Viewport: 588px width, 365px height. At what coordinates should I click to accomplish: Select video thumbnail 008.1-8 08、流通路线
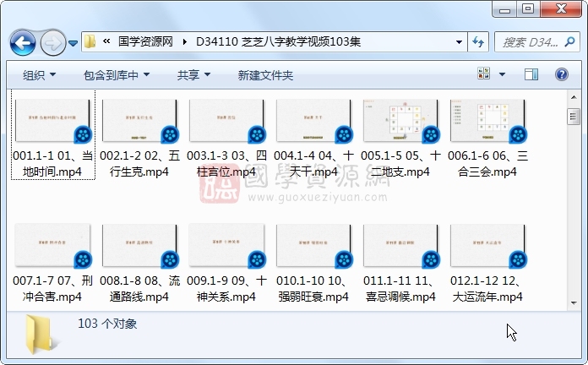tap(140, 246)
